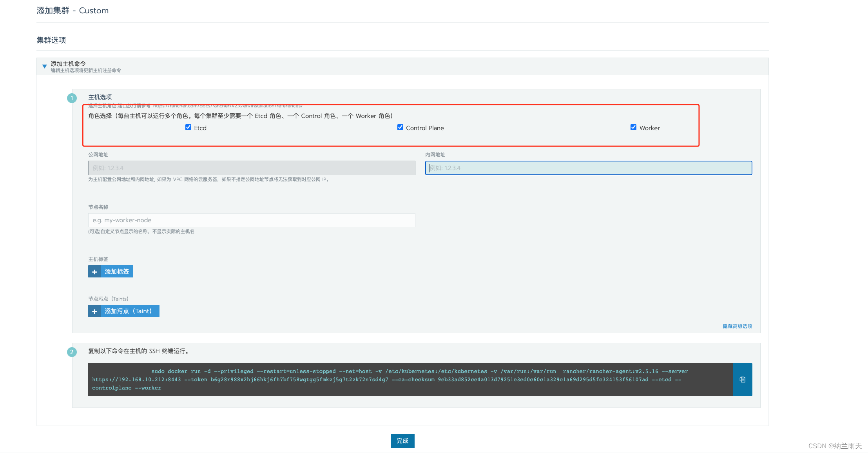Uncheck the Control Plane role checkbox
Screen dimensions: 868x453
400,127
